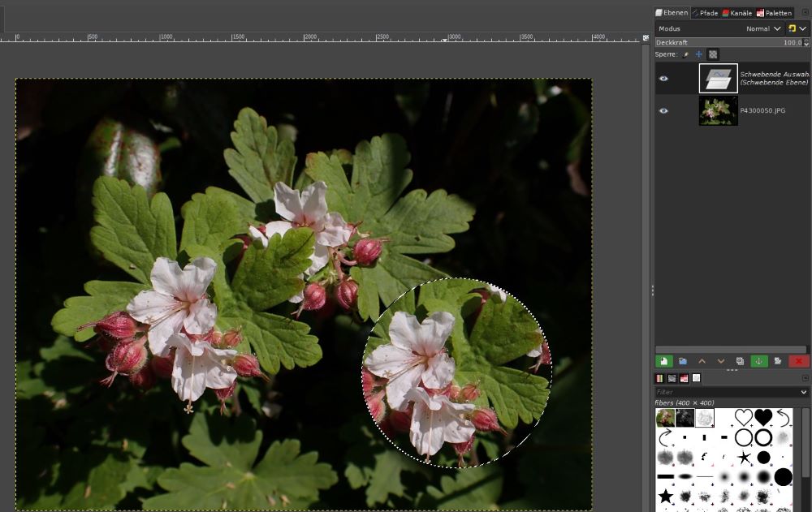
Task: Switch to the Kanäle tab
Action: coord(737,13)
